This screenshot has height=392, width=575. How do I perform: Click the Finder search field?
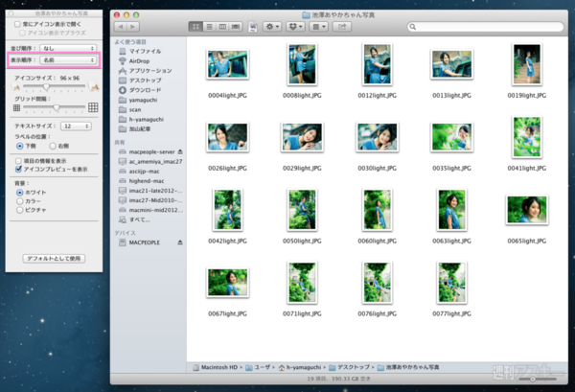(486, 27)
